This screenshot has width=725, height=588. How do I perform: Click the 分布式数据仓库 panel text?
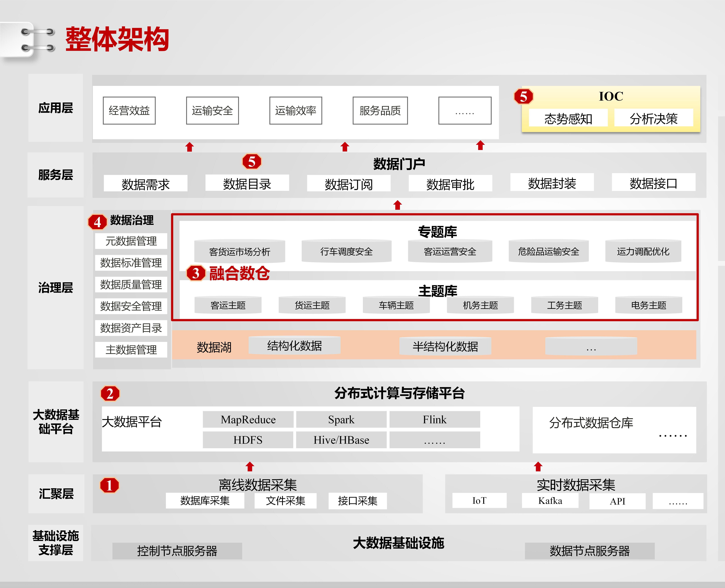pyautogui.click(x=591, y=423)
